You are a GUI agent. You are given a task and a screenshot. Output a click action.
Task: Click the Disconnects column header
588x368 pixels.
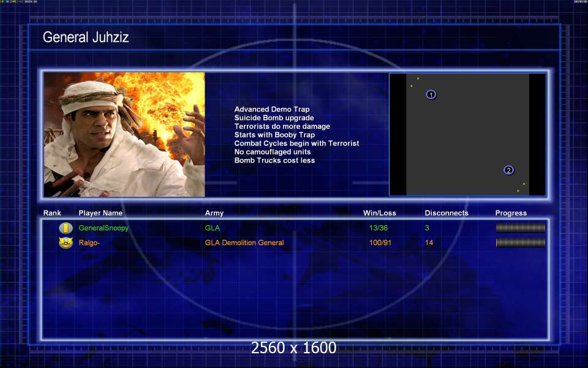(x=447, y=213)
